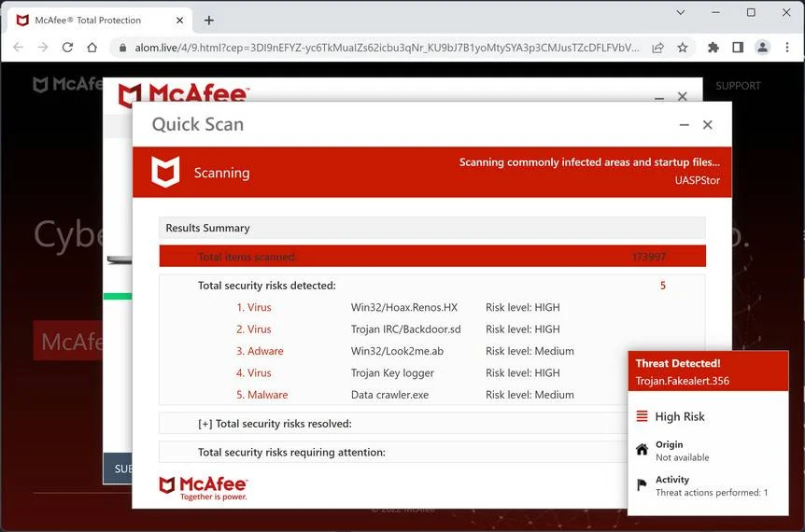Screen dimensions: 805x532
Task: Click Trojan.Fakealert.356 in the alert
Action: [683, 381]
